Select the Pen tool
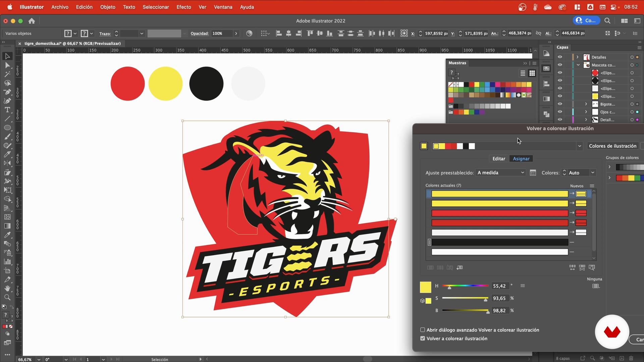The width and height of the screenshot is (644, 362). point(7,92)
